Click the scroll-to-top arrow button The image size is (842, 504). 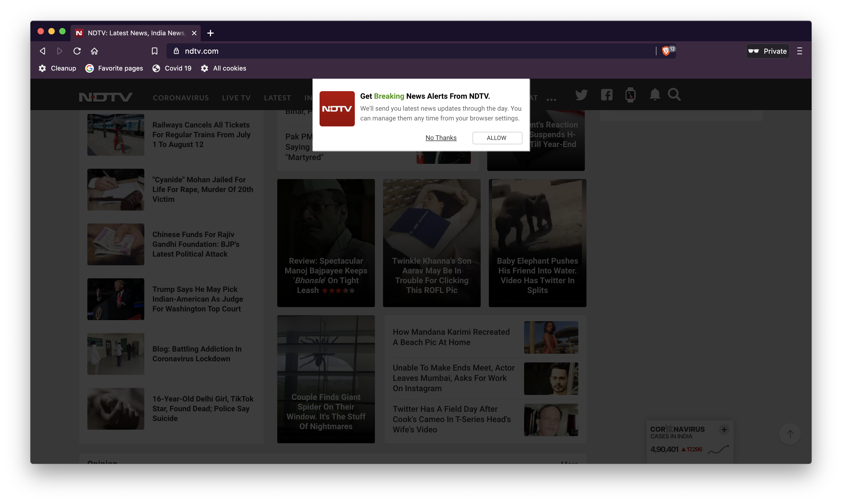[790, 434]
